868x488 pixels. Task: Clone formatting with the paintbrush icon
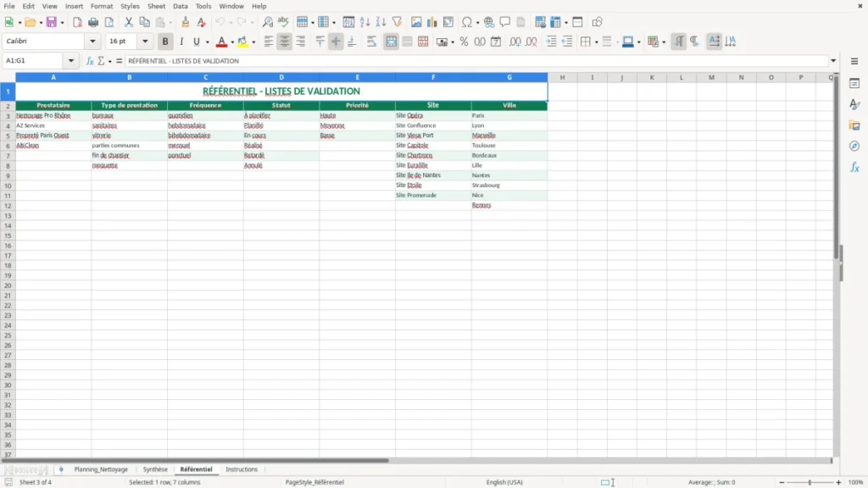[x=186, y=22]
